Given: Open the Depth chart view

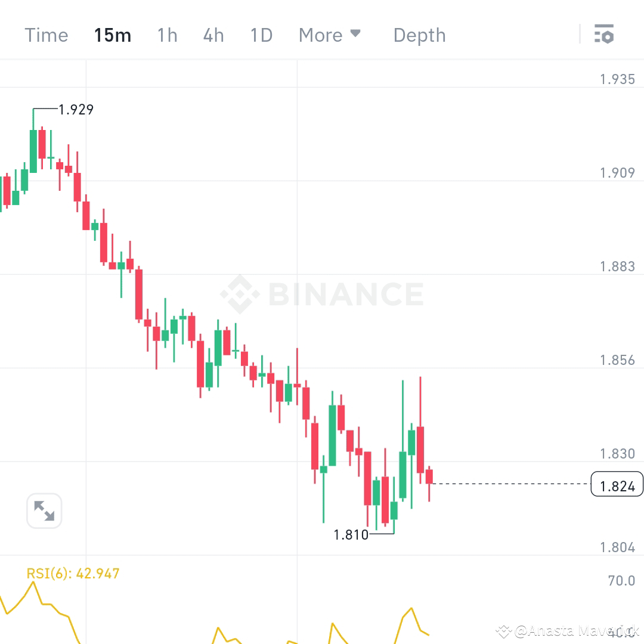Looking at the screenshot, I should pos(419,35).
